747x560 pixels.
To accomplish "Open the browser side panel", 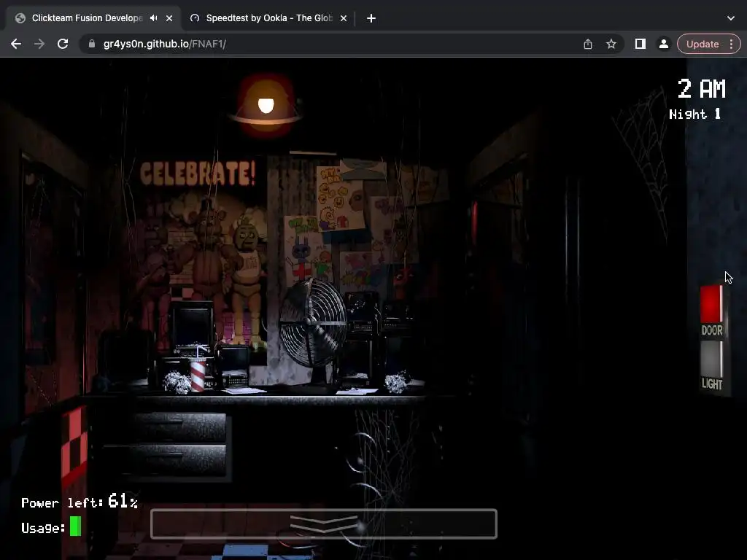I will pos(640,44).
